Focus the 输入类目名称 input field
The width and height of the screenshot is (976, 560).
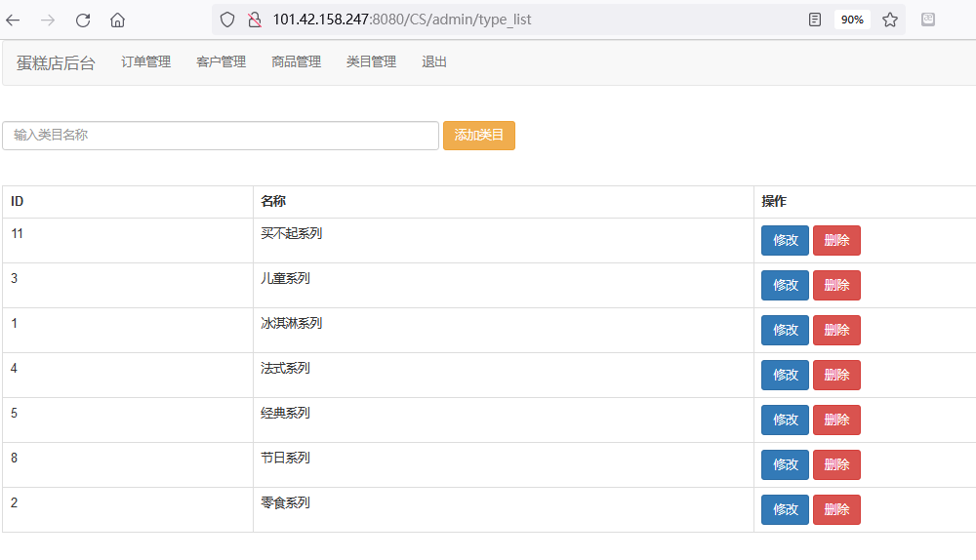(221, 136)
